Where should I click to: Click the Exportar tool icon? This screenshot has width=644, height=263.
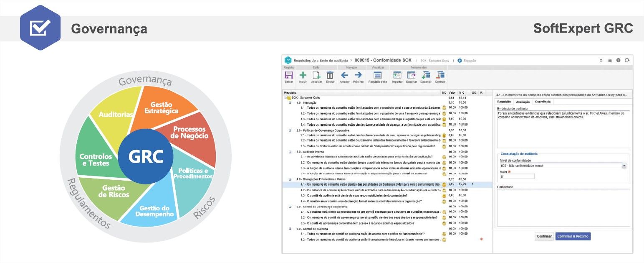[x=411, y=75]
